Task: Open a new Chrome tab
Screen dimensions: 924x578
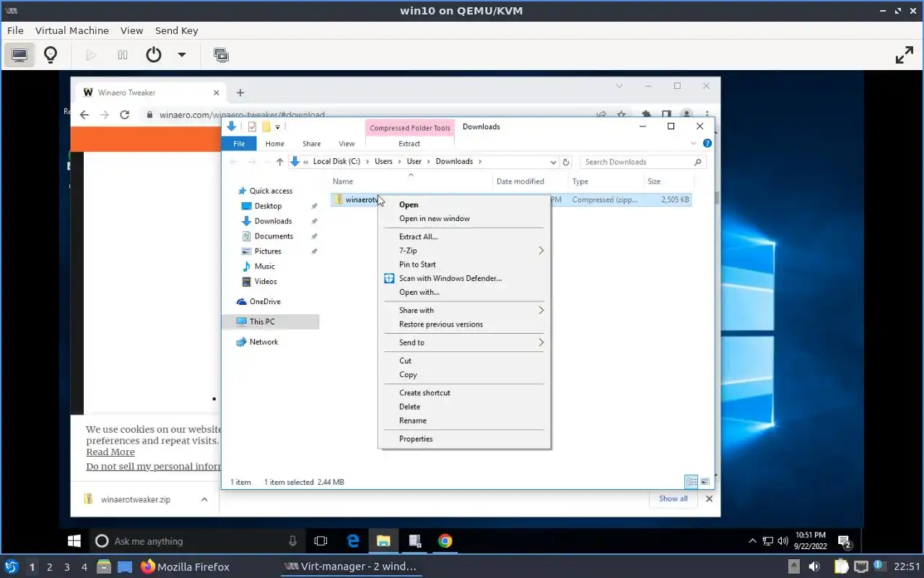Action: [x=240, y=92]
